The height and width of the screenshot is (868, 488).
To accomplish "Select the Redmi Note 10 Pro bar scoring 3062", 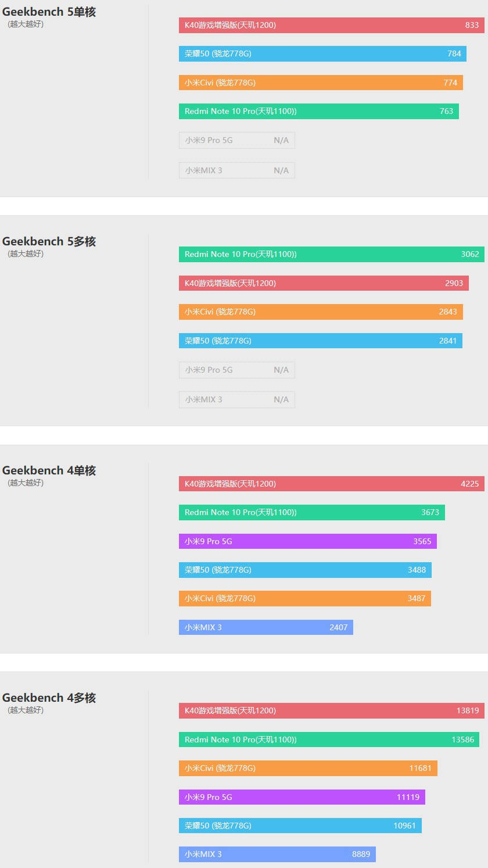I will coord(331,254).
